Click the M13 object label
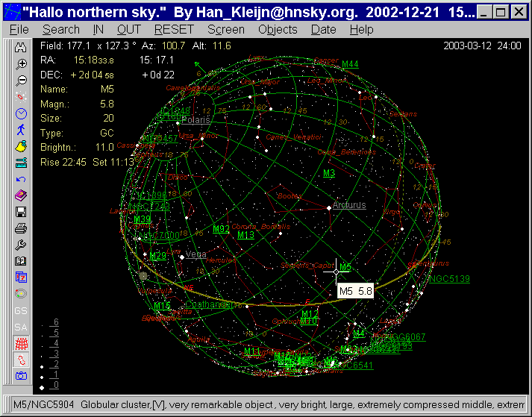 coord(246,235)
